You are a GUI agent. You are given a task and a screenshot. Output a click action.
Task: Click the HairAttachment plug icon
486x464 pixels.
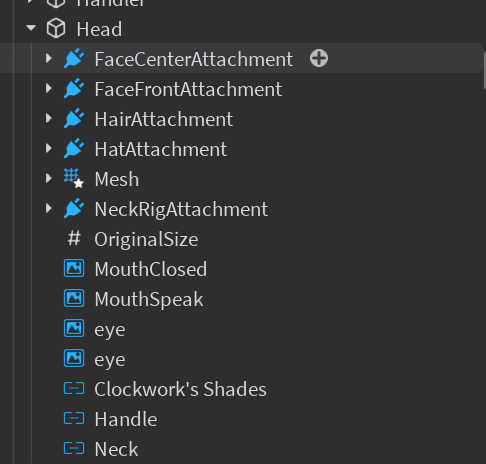(74, 118)
